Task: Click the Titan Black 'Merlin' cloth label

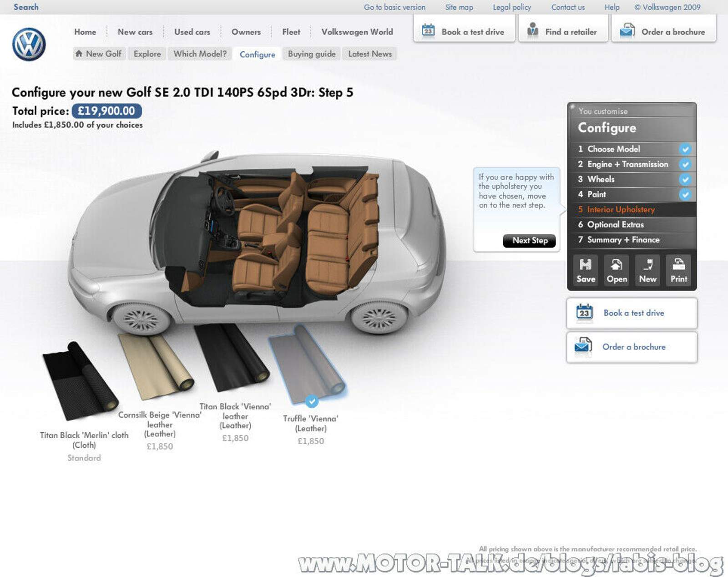Action: click(x=84, y=440)
